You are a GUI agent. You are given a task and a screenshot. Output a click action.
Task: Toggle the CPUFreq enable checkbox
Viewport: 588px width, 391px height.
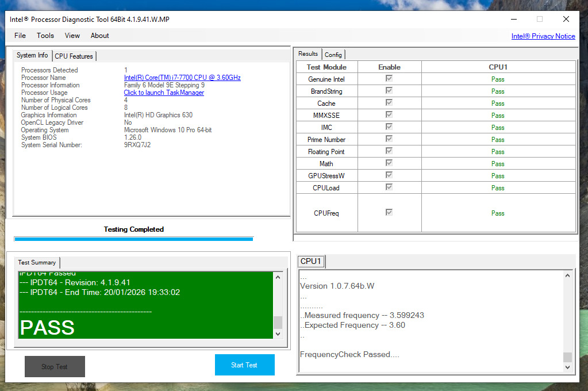(x=389, y=212)
